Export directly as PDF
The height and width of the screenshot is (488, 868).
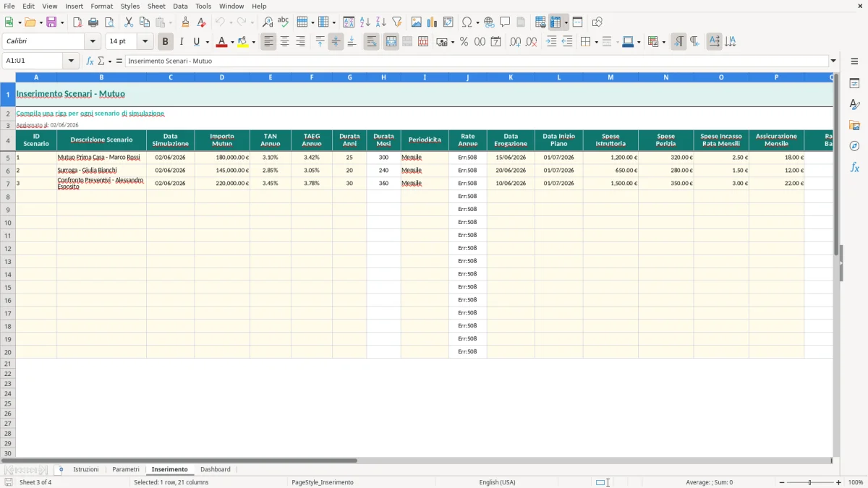[x=77, y=22]
